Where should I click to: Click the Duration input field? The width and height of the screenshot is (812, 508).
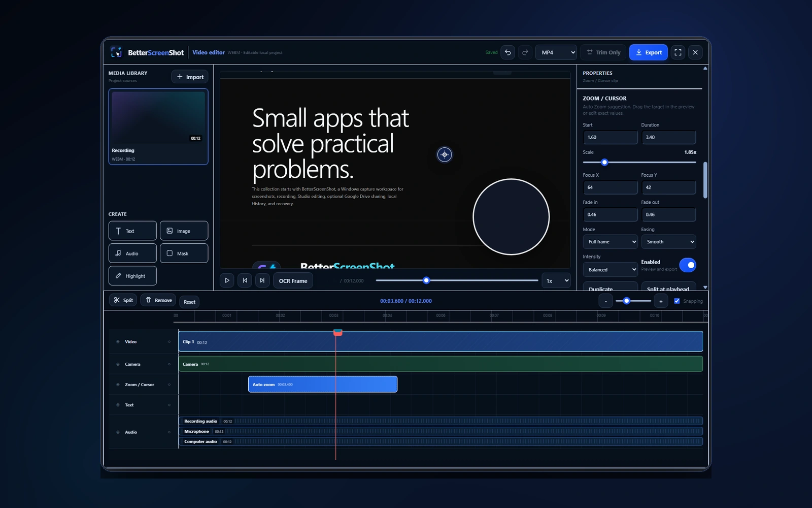click(669, 137)
